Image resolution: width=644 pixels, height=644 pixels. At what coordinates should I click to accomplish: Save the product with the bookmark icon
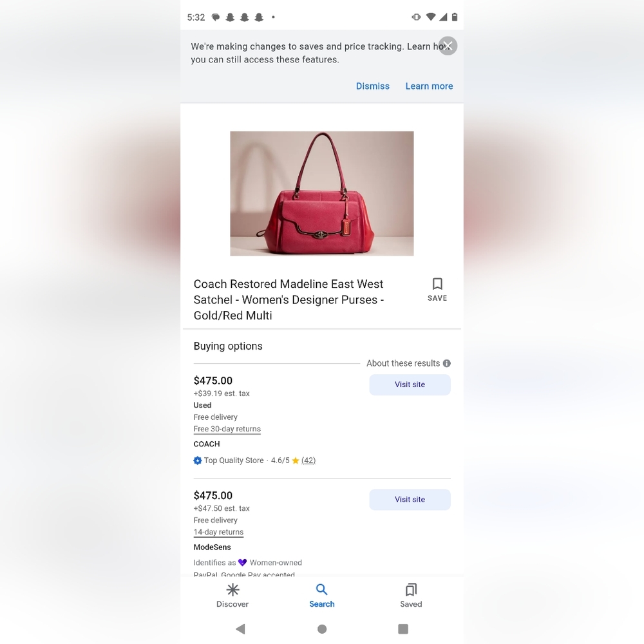click(x=437, y=290)
